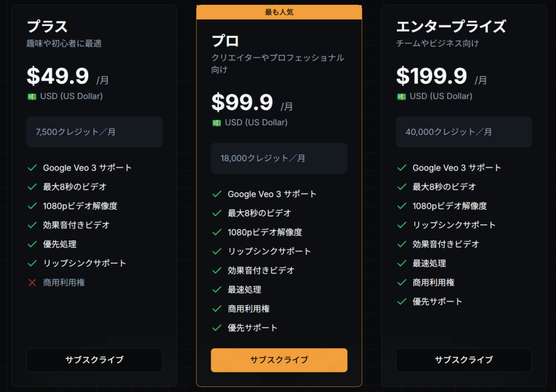Click the money icon under the $199.9 price
The height and width of the screenshot is (392, 556).
[401, 97]
